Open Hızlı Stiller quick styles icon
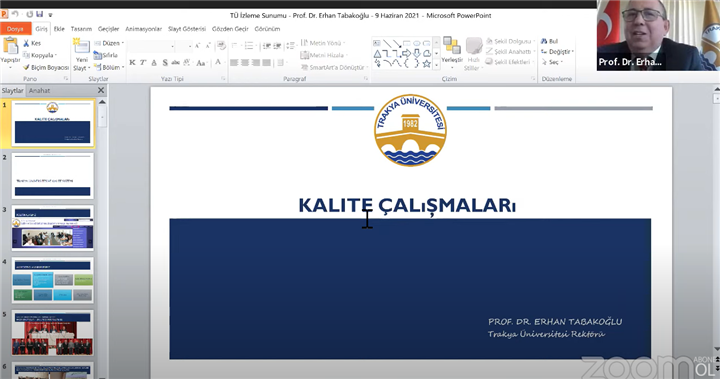This screenshot has height=379, width=720. pyautogui.click(x=473, y=54)
